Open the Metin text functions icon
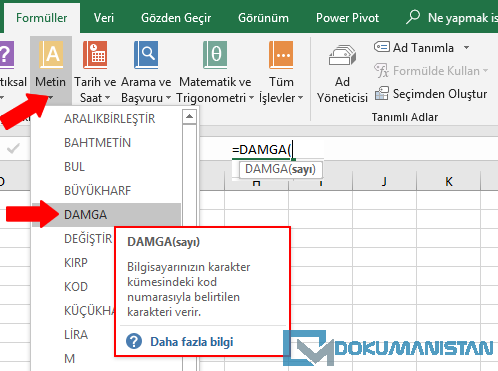This screenshot has width=498, height=371. click(51, 55)
